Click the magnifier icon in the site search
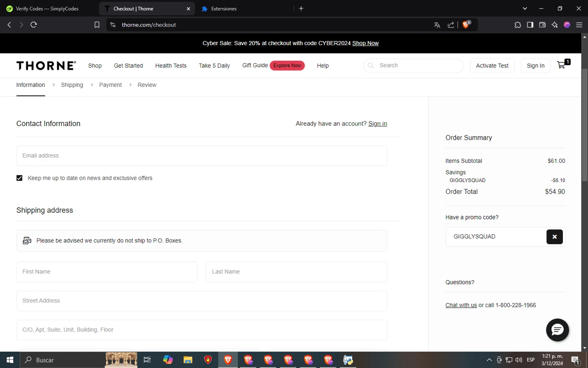 (371, 66)
